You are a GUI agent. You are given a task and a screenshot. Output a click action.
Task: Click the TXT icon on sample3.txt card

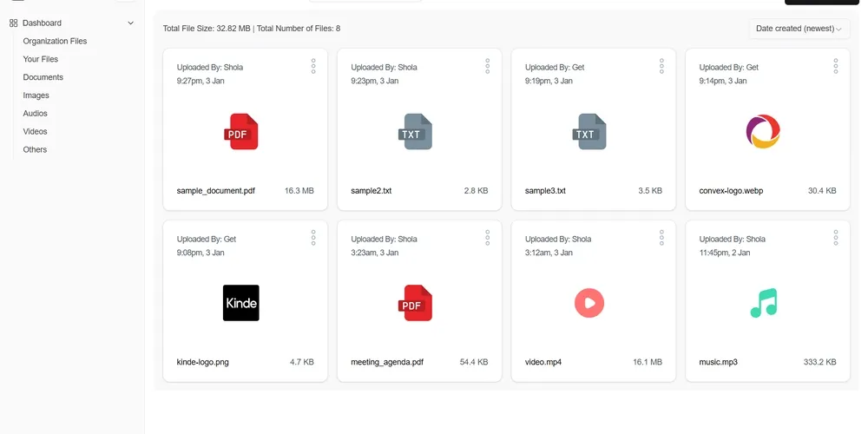click(x=589, y=132)
